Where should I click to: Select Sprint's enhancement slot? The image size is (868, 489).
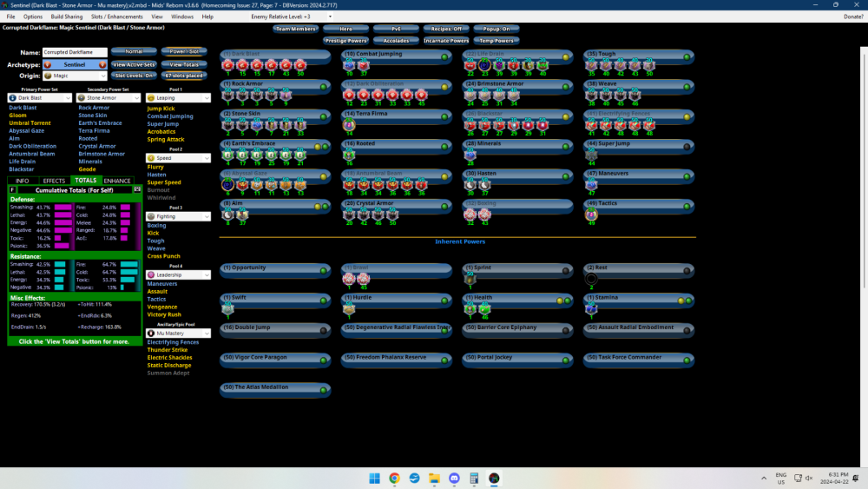click(x=470, y=279)
